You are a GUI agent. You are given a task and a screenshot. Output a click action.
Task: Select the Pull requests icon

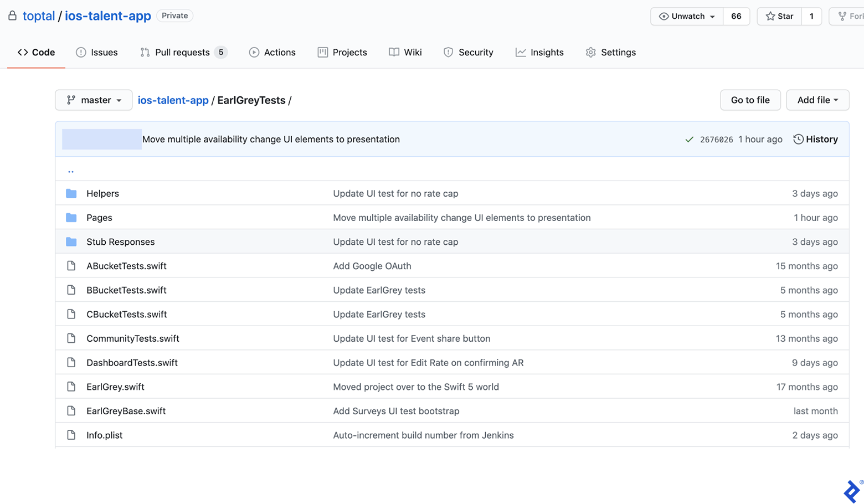145,52
